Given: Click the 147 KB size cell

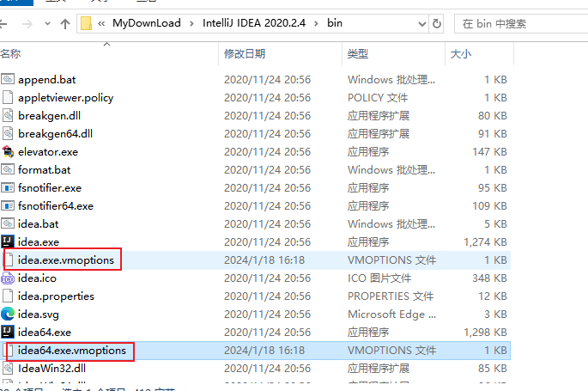Looking at the screenshot, I should point(489,151).
